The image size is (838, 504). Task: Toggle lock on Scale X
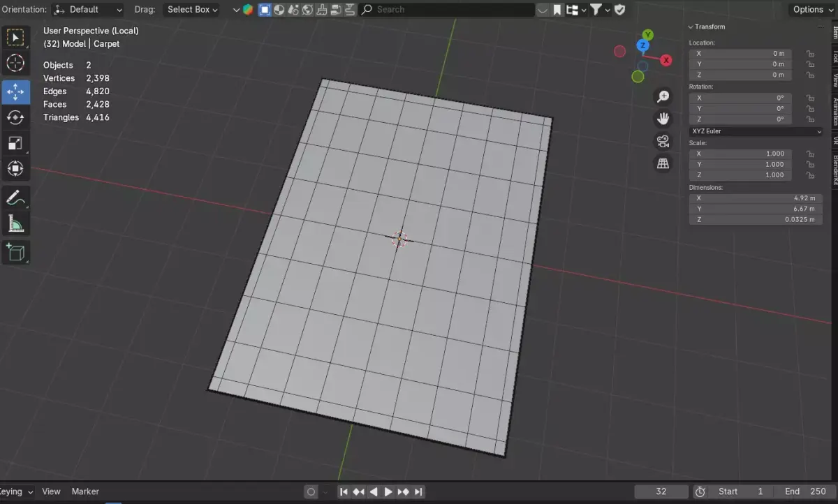coord(810,154)
